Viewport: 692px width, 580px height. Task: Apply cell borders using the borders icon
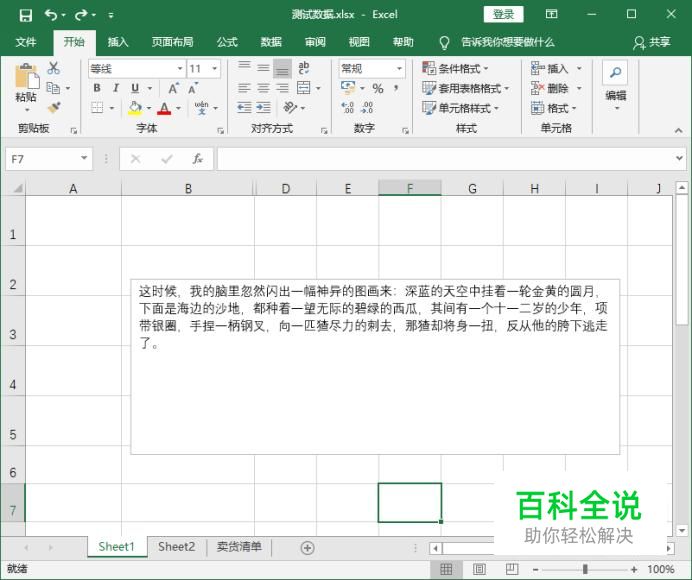click(x=97, y=108)
